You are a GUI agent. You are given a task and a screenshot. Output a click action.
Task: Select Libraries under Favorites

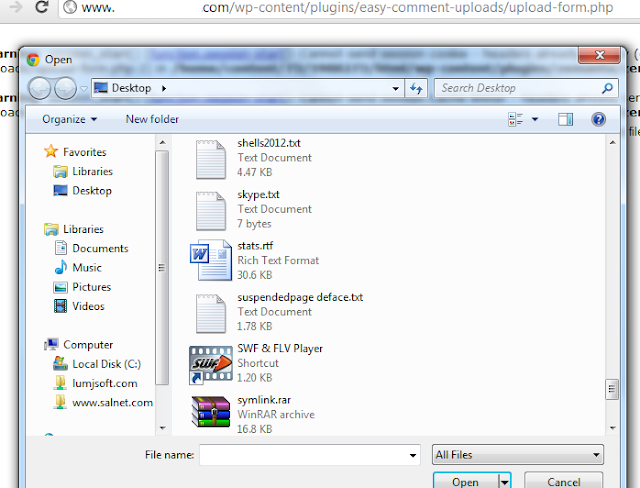pyautogui.click(x=92, y=171)
